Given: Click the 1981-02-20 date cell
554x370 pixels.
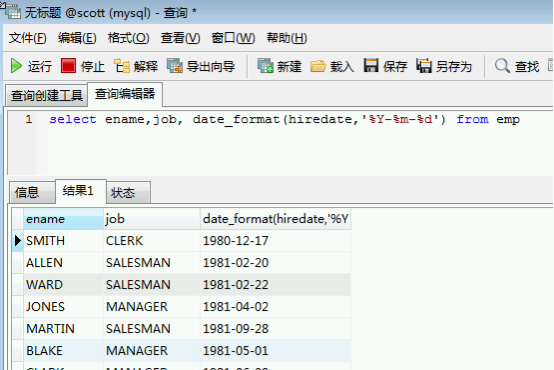Looking at the screenshot, I should click(276, 263).
